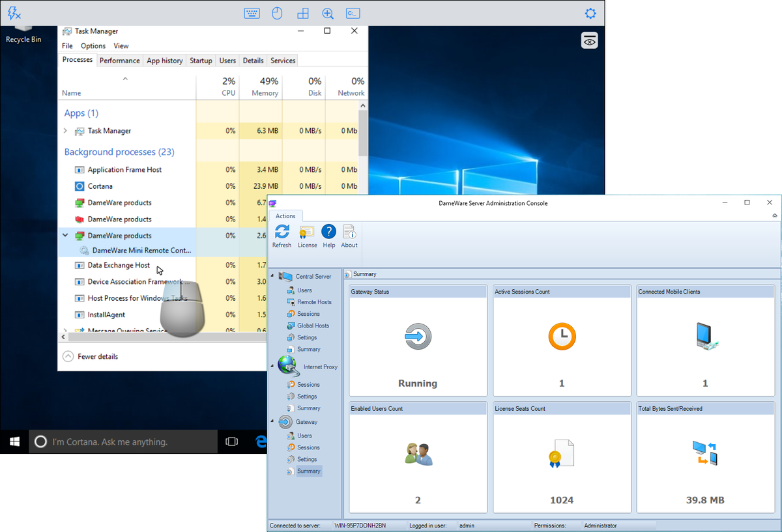Screen dimensions: 782x532
Task: Collapse the DameWare products process group
Action: [x=65, y=235]
